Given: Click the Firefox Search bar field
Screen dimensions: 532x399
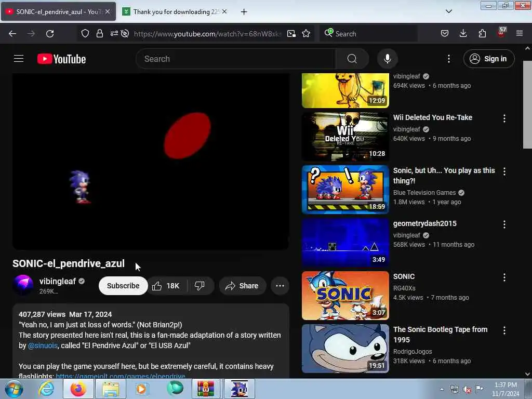Looking at the screenshot, I should point(368,34).
